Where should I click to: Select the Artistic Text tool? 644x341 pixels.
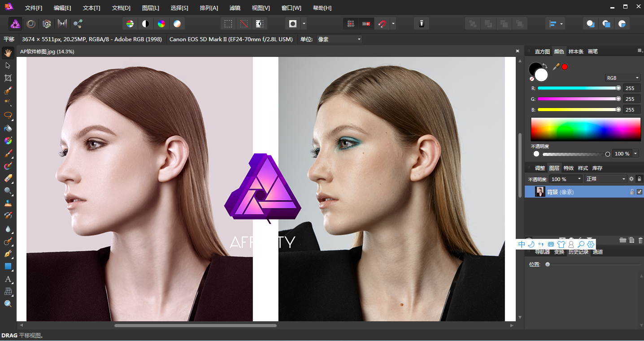[8, 279]
